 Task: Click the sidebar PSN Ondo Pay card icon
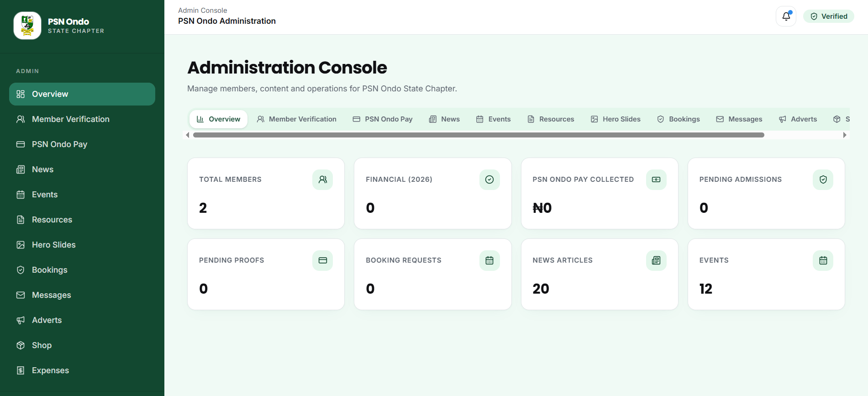[21, 144]
